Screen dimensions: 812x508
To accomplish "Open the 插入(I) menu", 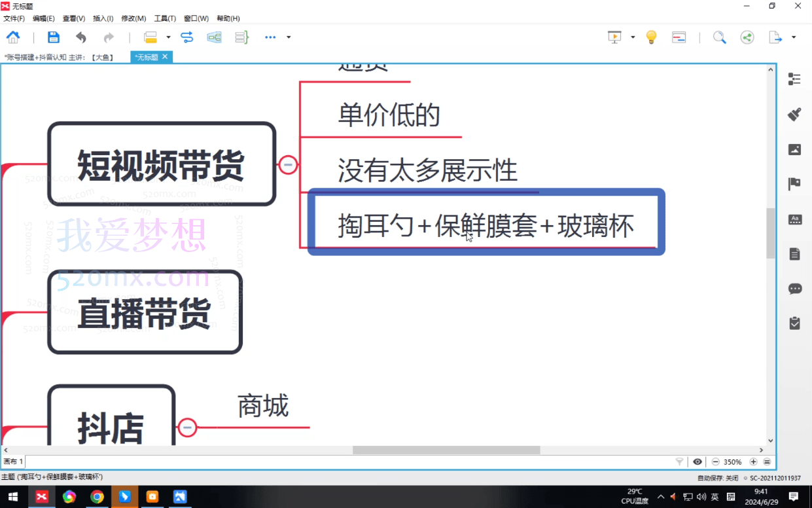I will coord(103,18).
